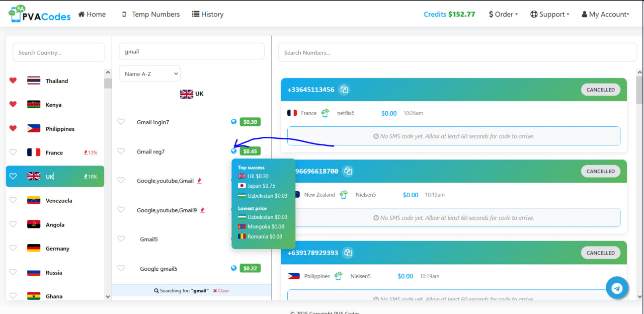Screen dimensions: 644x314
Task: Click the Search Country input field
Action: pos(59,52)
